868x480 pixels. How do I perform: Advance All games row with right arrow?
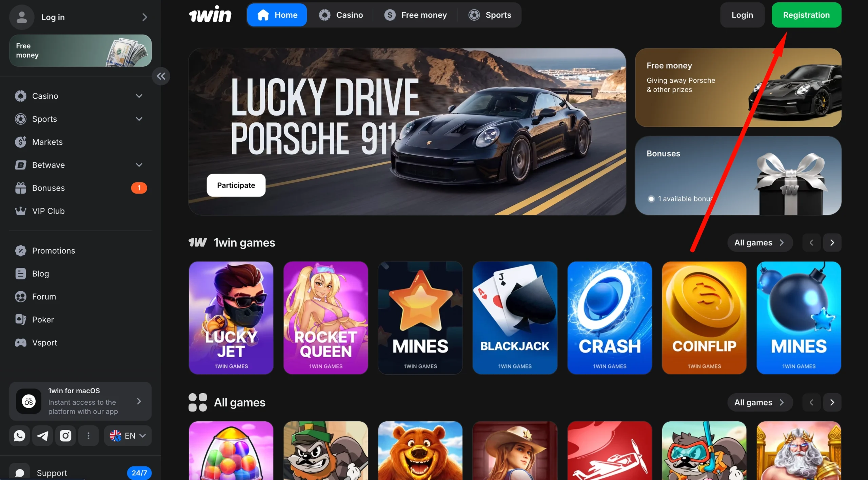click(832, 402)
